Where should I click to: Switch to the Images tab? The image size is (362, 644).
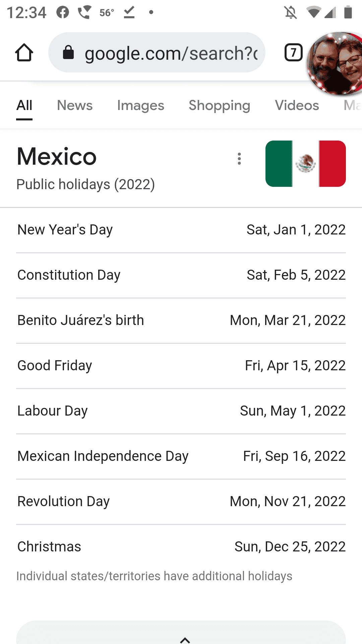pos(140,105)
